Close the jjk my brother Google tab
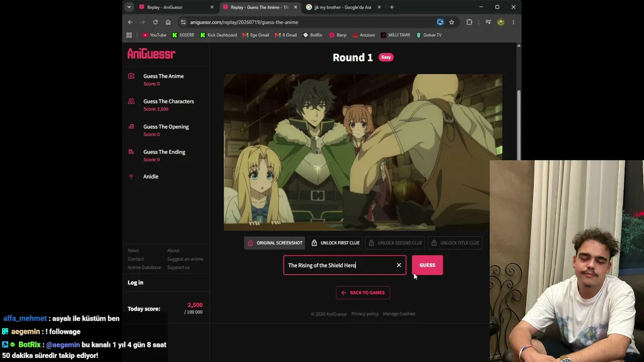Screen dimensions: 644x362 (379, 7)
